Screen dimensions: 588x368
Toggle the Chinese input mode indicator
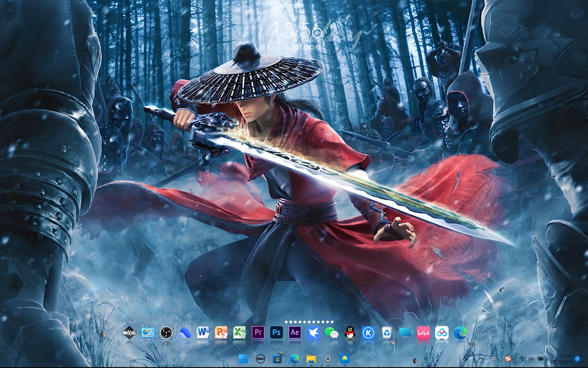coord(494,358)
